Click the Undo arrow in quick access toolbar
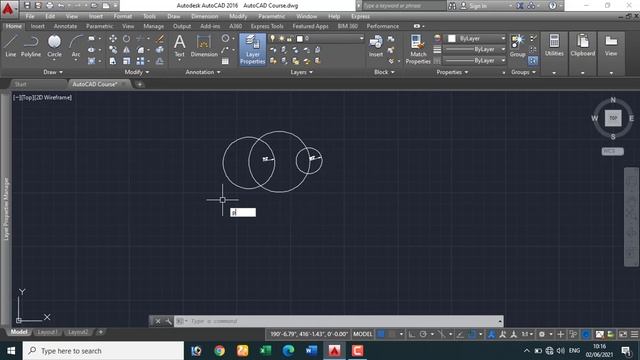This screenshot has height=360, width=640. coord(61,6)
